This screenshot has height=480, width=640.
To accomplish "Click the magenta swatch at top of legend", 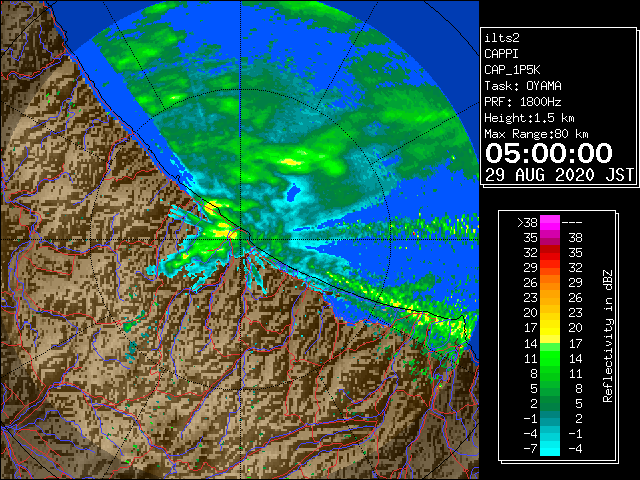I will pyautogui.click(x=550, y=222).
